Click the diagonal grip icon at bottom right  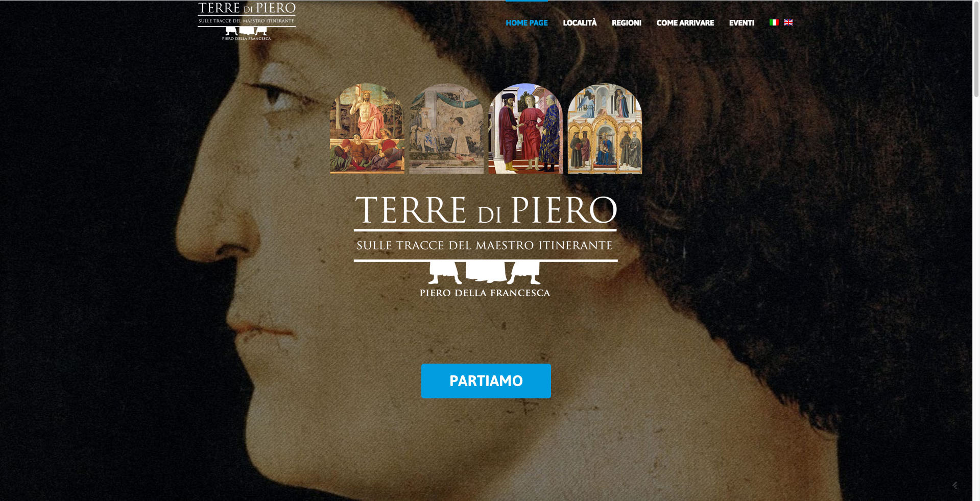click(954, 485)
